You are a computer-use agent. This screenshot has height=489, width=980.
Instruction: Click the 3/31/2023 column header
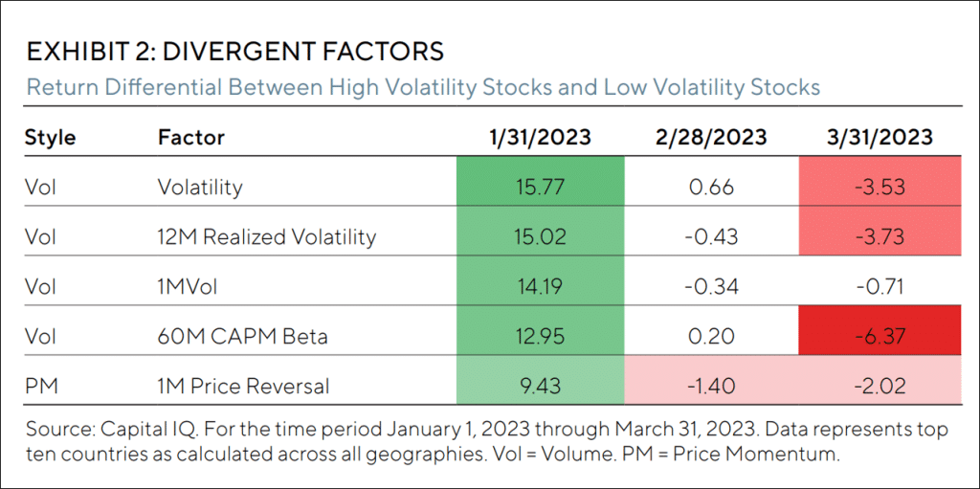[x=880, y=137]
